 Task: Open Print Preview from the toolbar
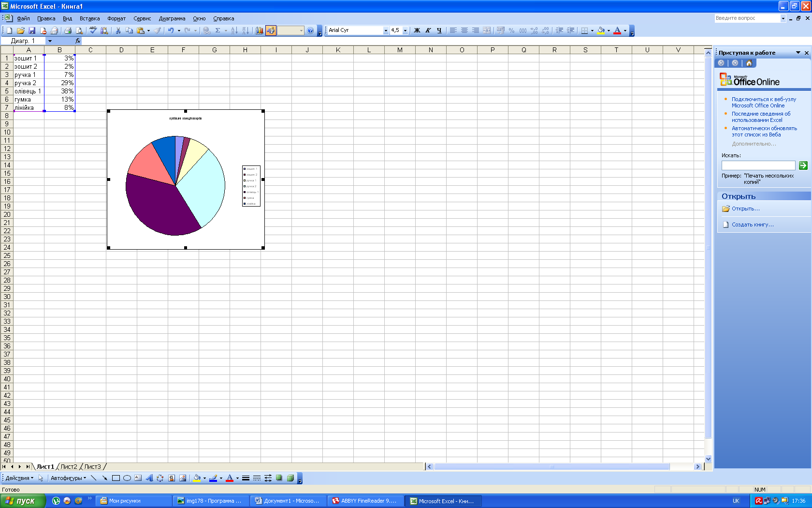point(79,30)
